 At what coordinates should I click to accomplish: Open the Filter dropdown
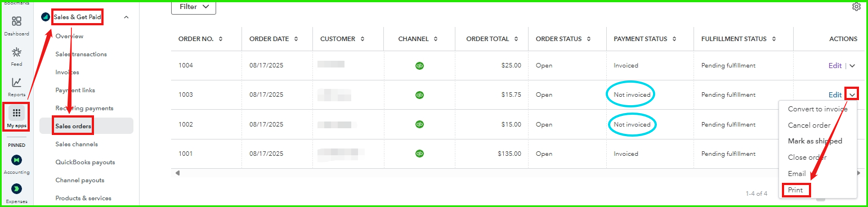pos(193,7)
